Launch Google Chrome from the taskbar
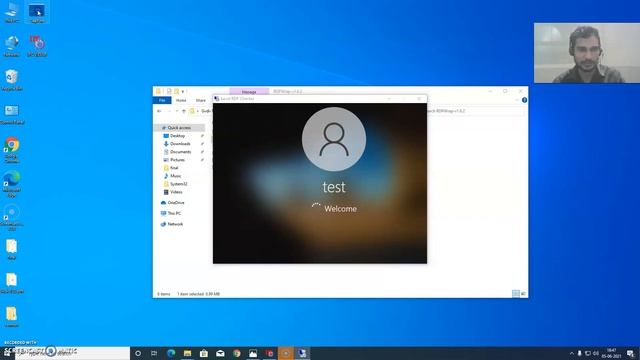Viewport: 640px width, 360px height. pos(237,353)
